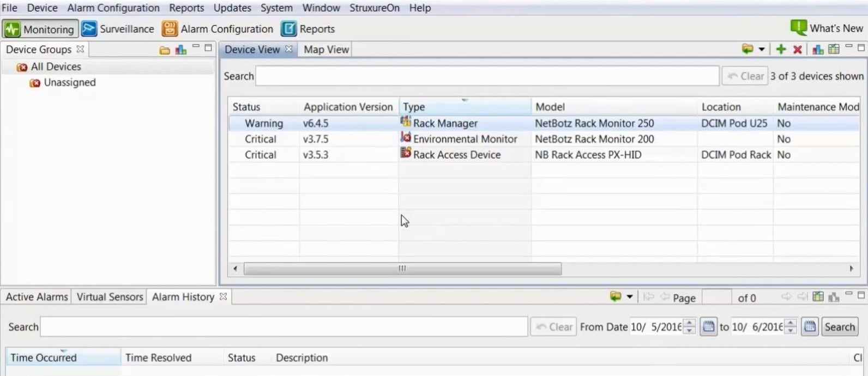This screenshot has width=868, height=376.
Task: Select the All Devices group
Action: point(56,66)
